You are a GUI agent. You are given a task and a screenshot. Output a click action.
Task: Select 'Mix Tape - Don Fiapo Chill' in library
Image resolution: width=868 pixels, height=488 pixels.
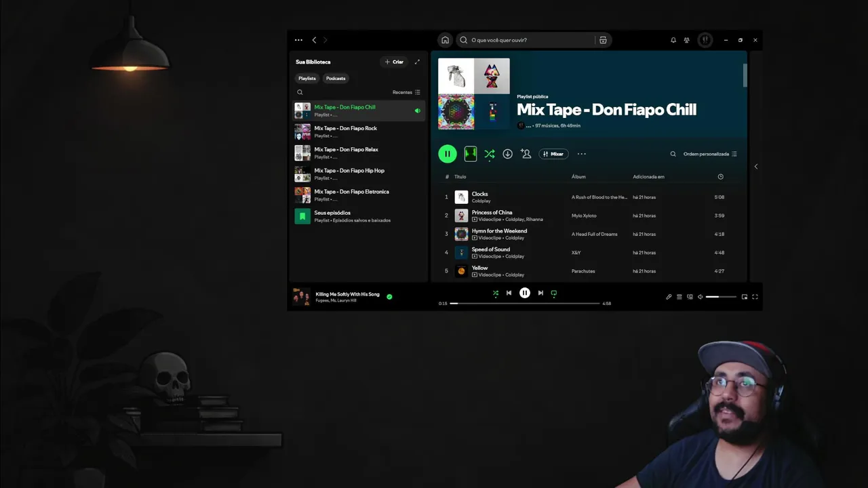[359, 110]
